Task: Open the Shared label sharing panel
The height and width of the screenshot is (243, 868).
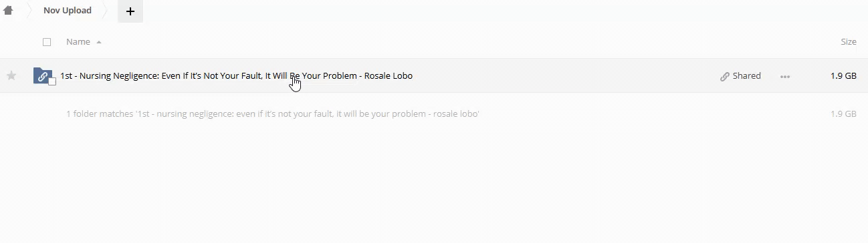Action: coord(746,76)
